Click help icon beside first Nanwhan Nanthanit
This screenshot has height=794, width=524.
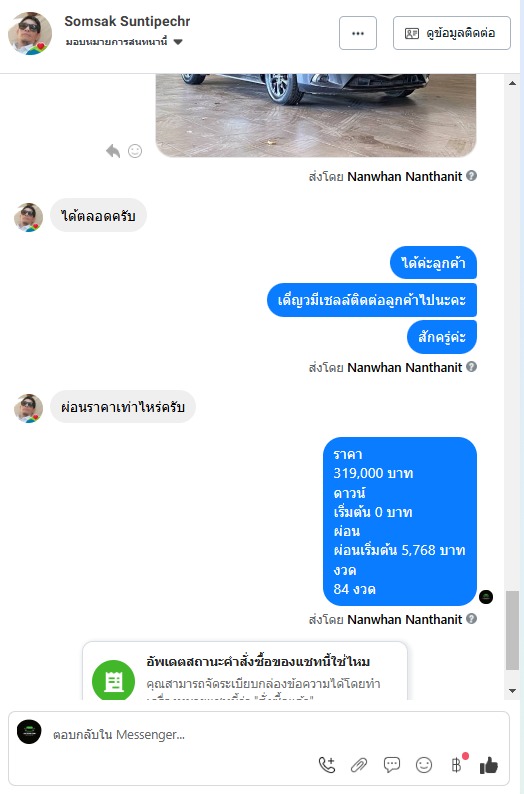(x=471, y=176)
